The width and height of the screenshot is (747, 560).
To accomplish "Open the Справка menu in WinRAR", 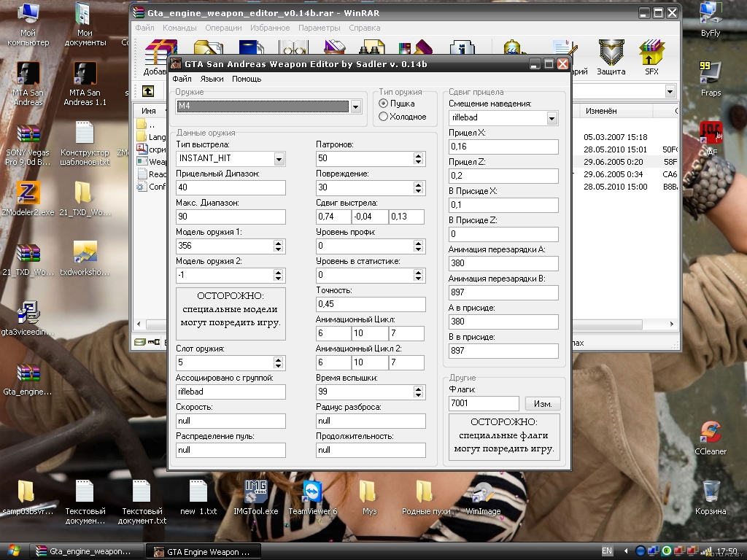I will pyautogui.click(x=365, y=28).
